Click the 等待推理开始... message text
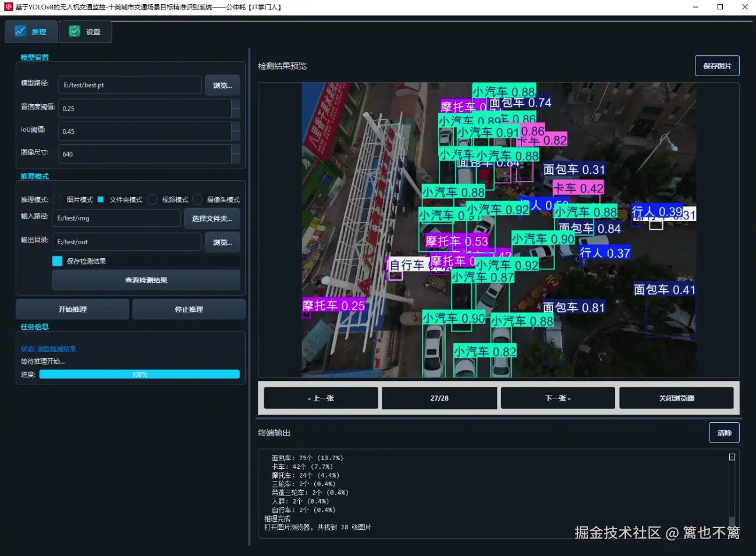Viewport: 756px width, 556px height. (x=42, y=361)
